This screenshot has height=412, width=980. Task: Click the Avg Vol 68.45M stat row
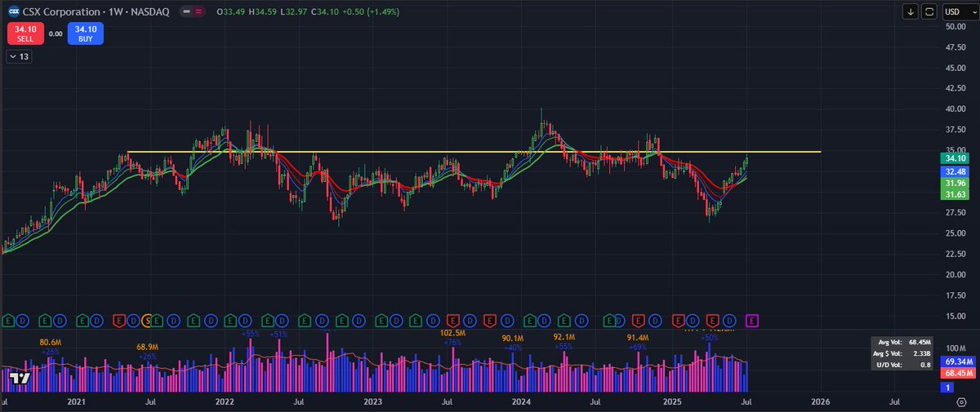click(x=903, y=341)
